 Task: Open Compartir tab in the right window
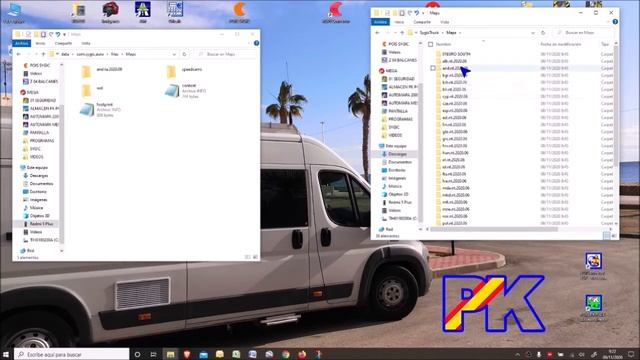422,22
